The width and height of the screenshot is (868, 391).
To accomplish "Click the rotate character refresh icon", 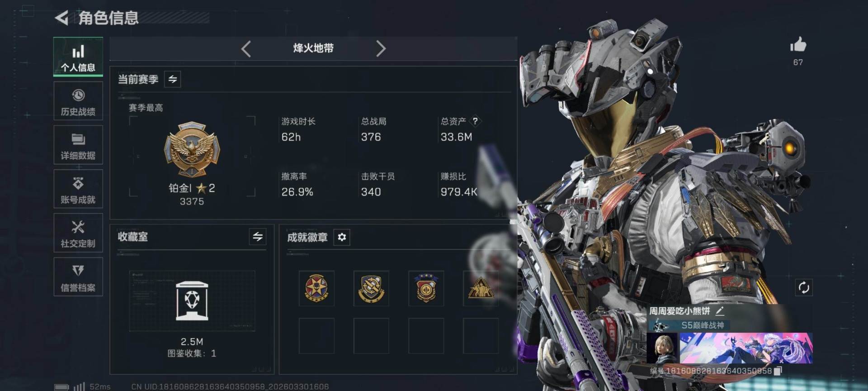I will (804, 287).
